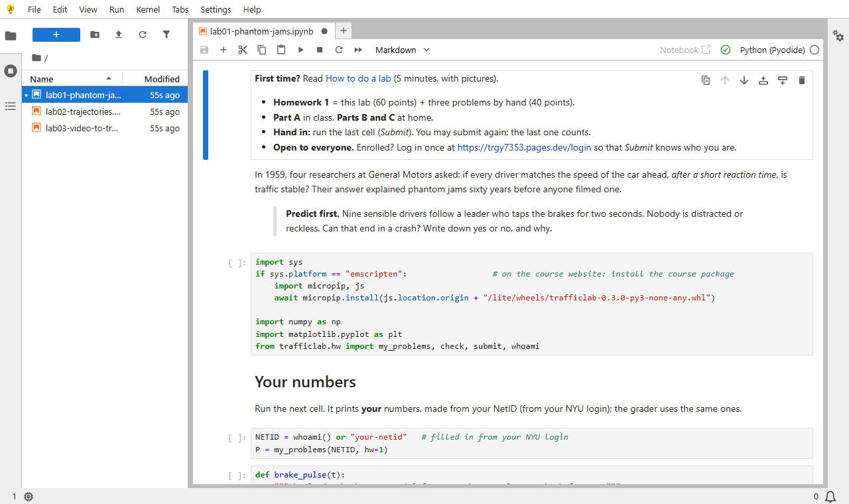
Task: Click the kernel status circle indicator
Action: pyautogui.click(x=815, y=50)
